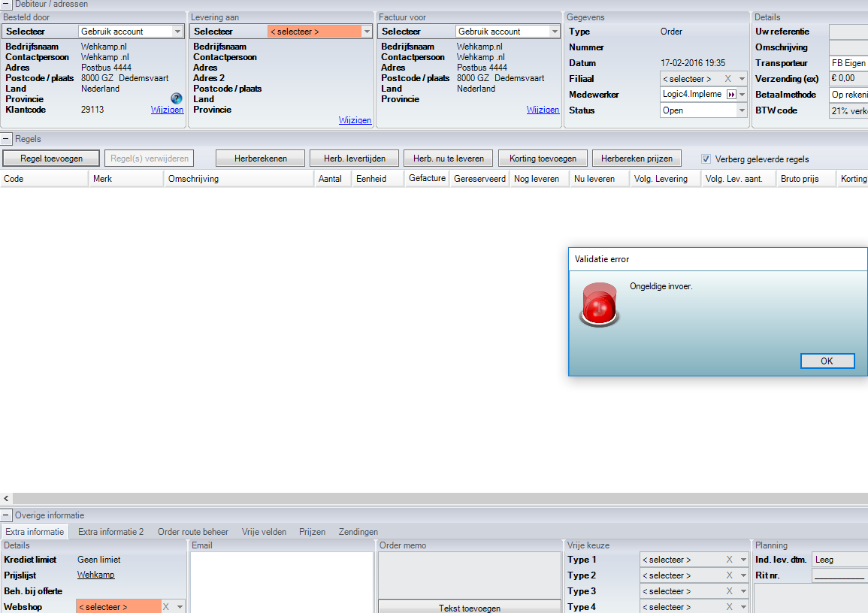Click the Tekst toevoegen button
This screenshot has height=613, width=868.
(x=470, y=608)
